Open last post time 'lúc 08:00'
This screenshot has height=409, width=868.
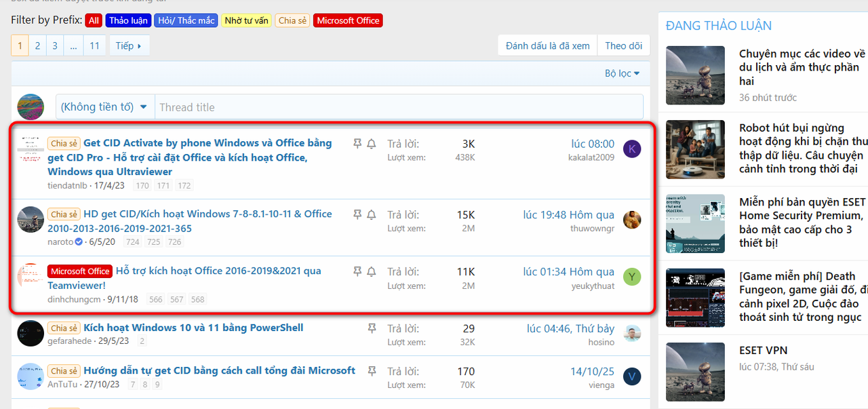coord(593,144)
